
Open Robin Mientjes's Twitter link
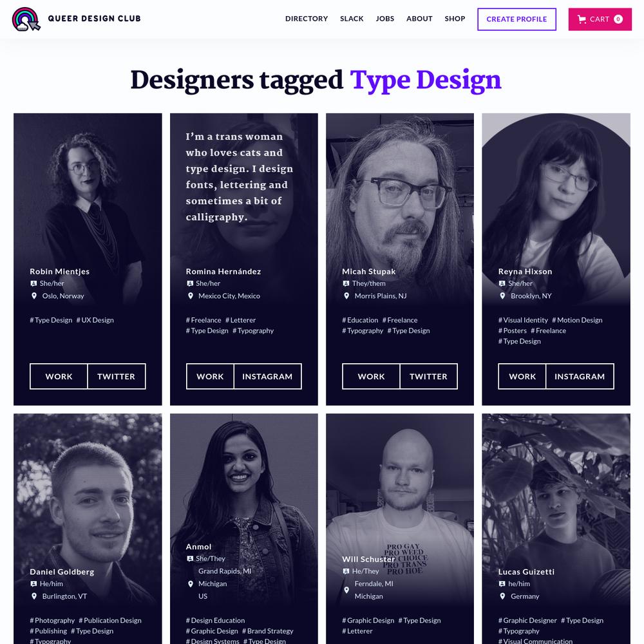pyautogui.click(x=116, y=376)
